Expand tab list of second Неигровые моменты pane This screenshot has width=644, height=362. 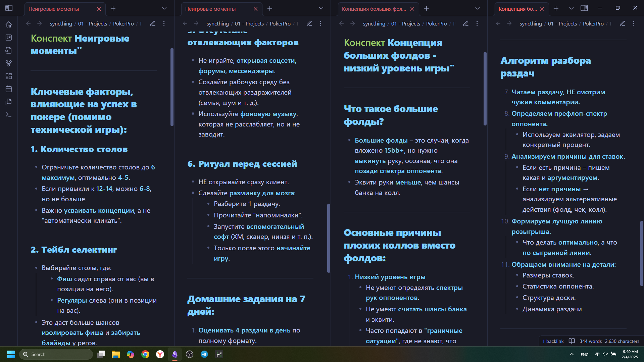(x=321, y=8)
